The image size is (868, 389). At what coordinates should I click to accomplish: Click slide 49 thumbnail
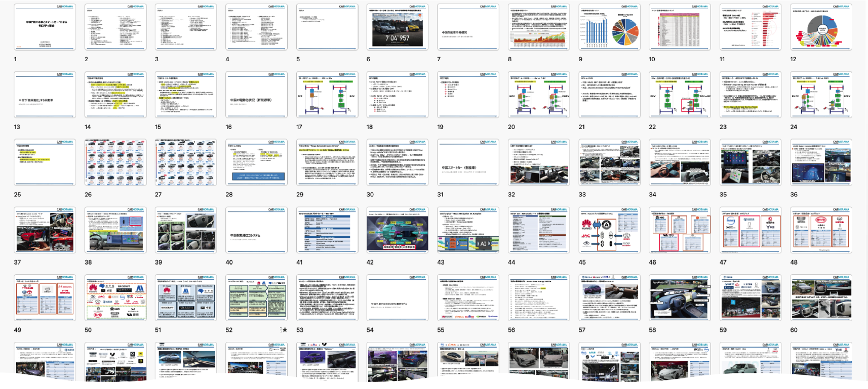pos(45,298)
